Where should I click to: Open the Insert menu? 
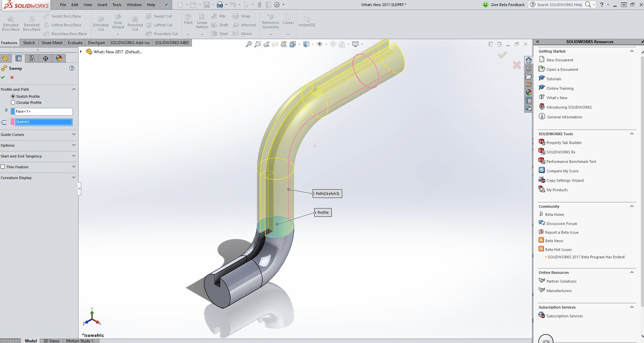click(x=102, y=5)
